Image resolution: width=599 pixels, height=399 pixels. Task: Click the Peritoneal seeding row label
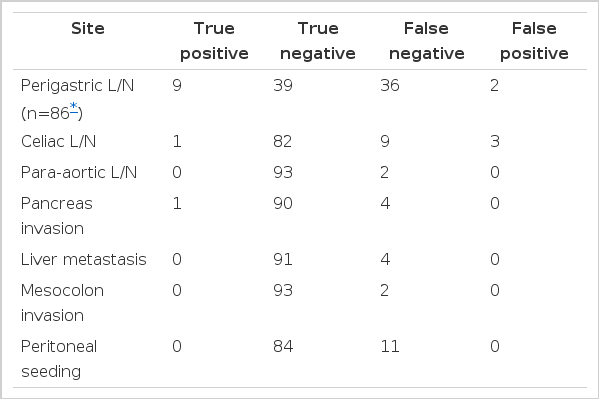59,359
